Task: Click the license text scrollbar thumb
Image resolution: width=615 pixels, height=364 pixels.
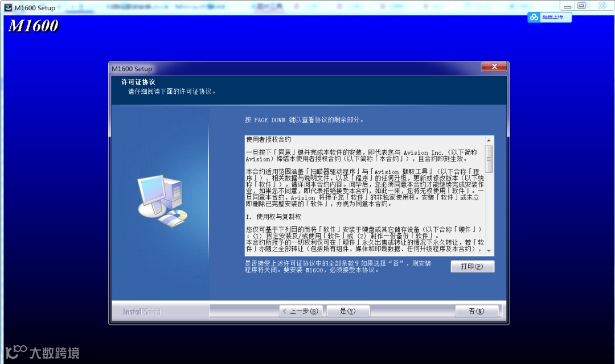Action: [x=489, y=159]
